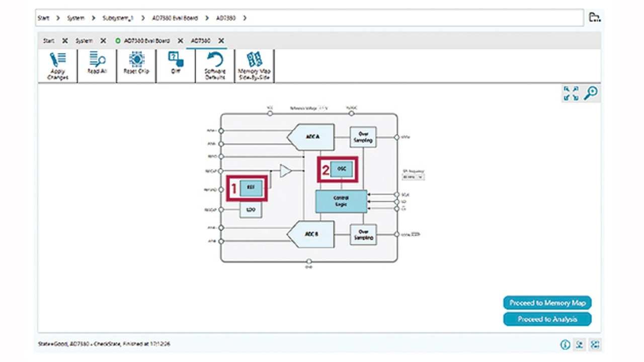Expand the chevron after AD7380 breadcrumb

tap(245, 18)
